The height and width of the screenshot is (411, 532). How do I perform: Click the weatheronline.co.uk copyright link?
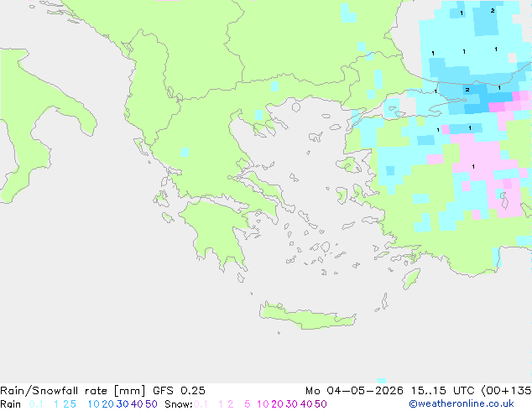pos(462,404)
